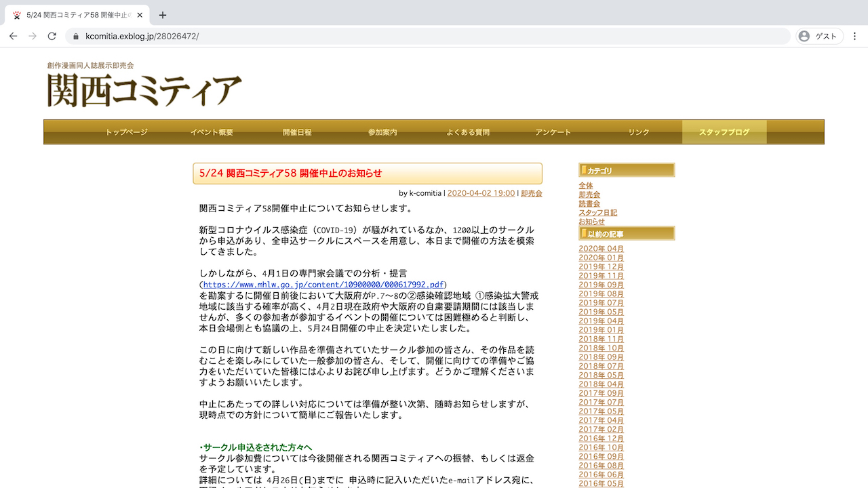Click the browser forward arrow

[33, 36]
